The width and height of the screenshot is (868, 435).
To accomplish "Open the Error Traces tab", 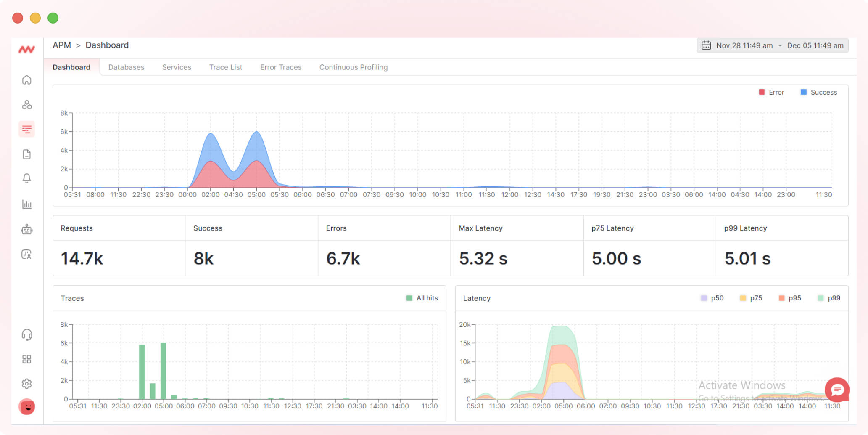I will tap(280, 67).
